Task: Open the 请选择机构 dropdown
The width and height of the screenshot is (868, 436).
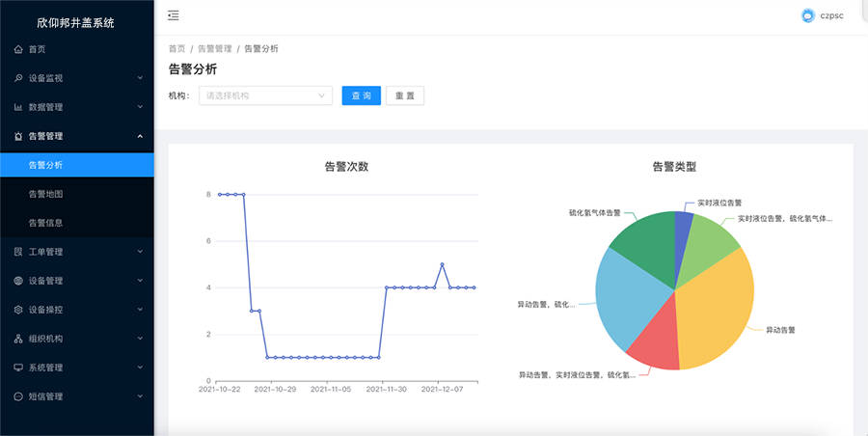Action: point(265,95)
